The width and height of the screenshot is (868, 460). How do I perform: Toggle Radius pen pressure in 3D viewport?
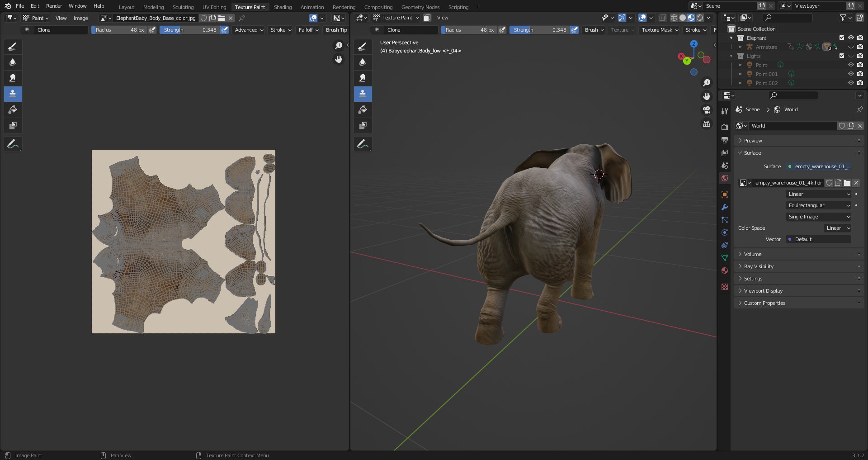click(502, 30)
